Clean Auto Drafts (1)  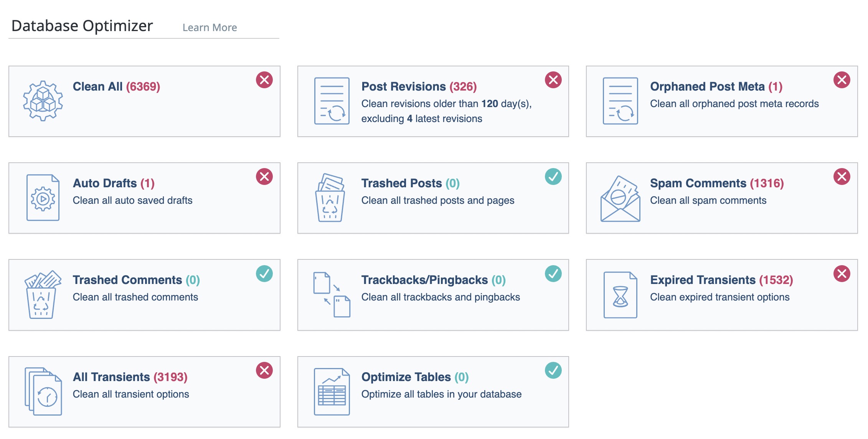pyautogui.click(x=114, y=183)
